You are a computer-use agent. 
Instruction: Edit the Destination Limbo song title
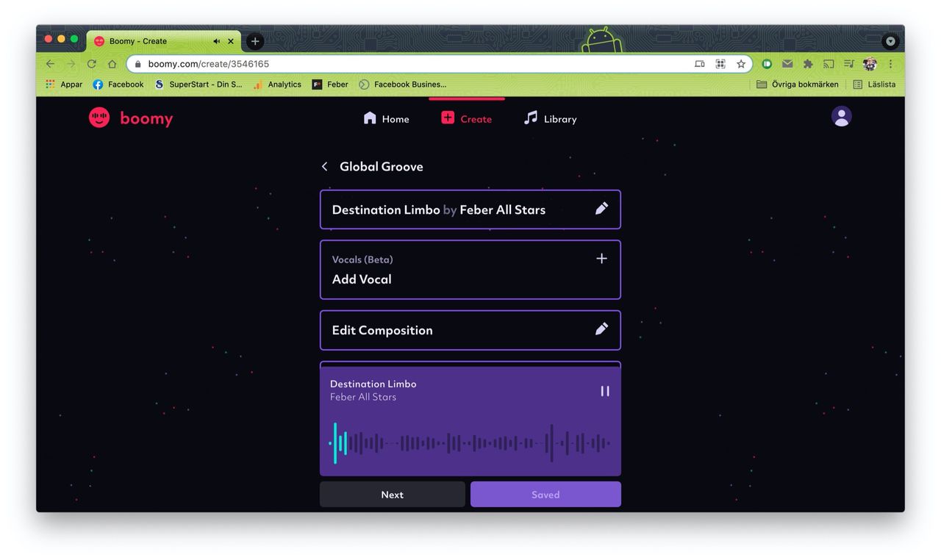[x=601, y=209]
